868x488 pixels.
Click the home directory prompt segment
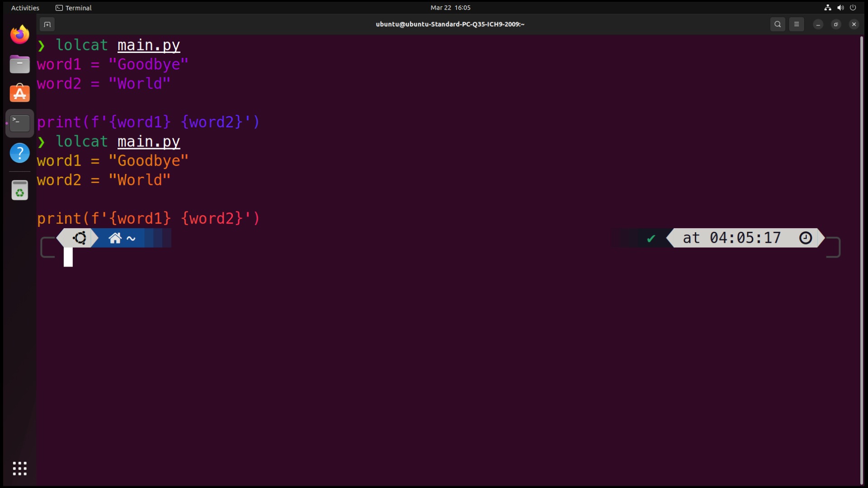122,238
